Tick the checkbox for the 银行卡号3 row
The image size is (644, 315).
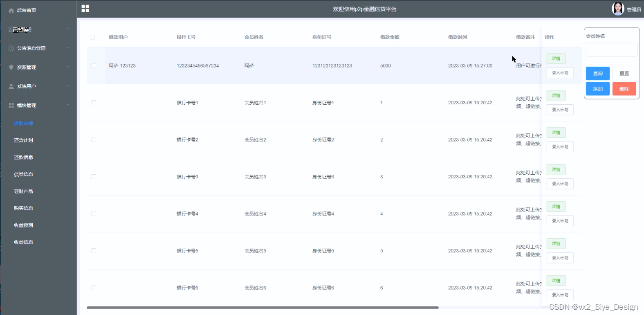tap(94, 177)
